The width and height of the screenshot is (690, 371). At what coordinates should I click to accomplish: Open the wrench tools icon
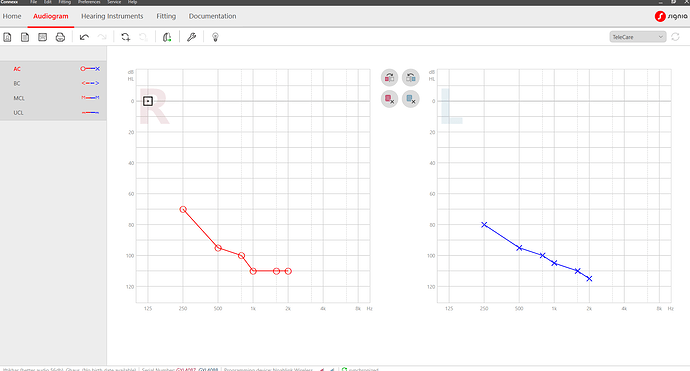191,37
